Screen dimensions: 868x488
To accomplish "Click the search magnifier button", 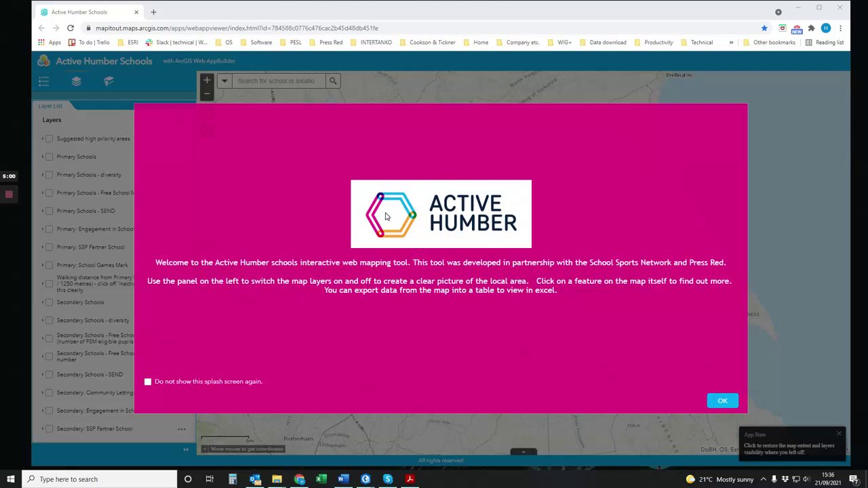I will pyautogui.click(x=333, y=81).
